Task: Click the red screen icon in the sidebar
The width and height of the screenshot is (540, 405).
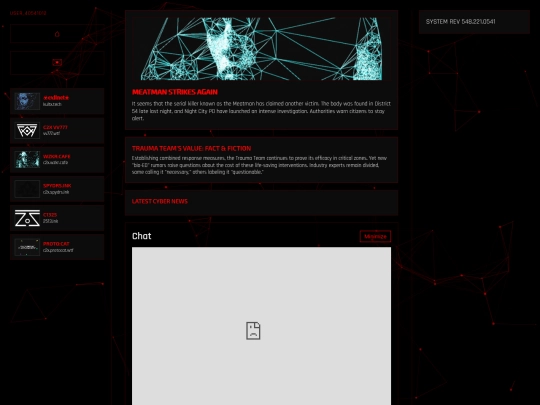Action: (x=57, y=62)
